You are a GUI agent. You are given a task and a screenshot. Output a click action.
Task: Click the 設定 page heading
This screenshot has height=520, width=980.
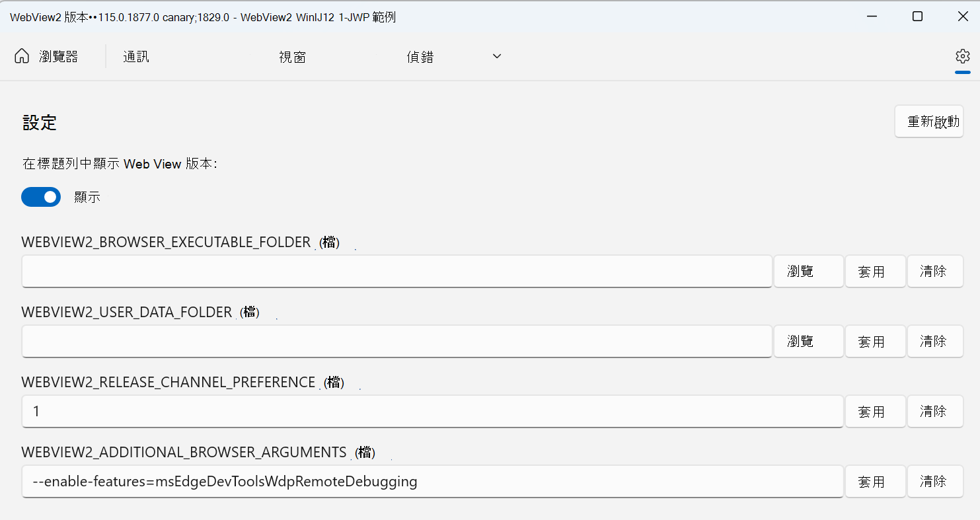40,123
